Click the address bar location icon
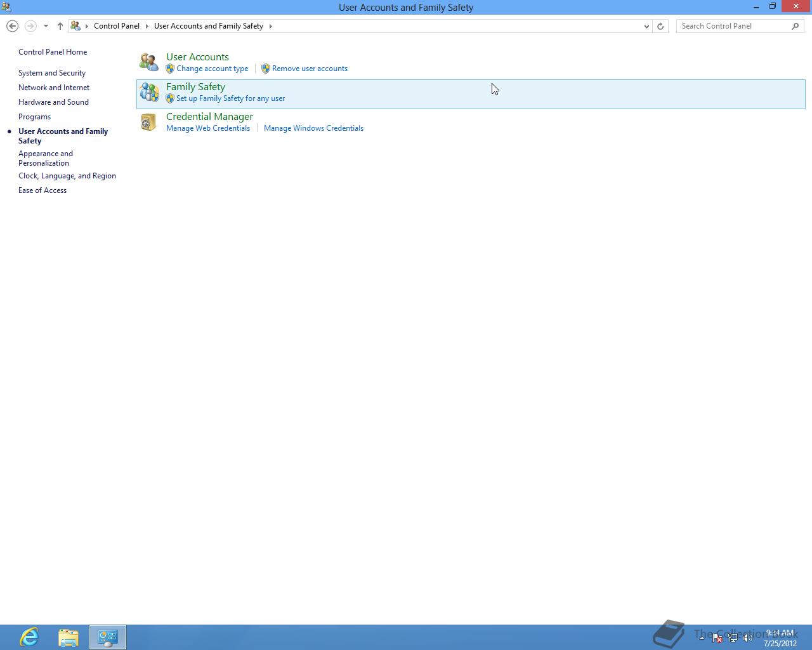Image resolution: width=812 pixels, height=650 pixels. (75, 26)
